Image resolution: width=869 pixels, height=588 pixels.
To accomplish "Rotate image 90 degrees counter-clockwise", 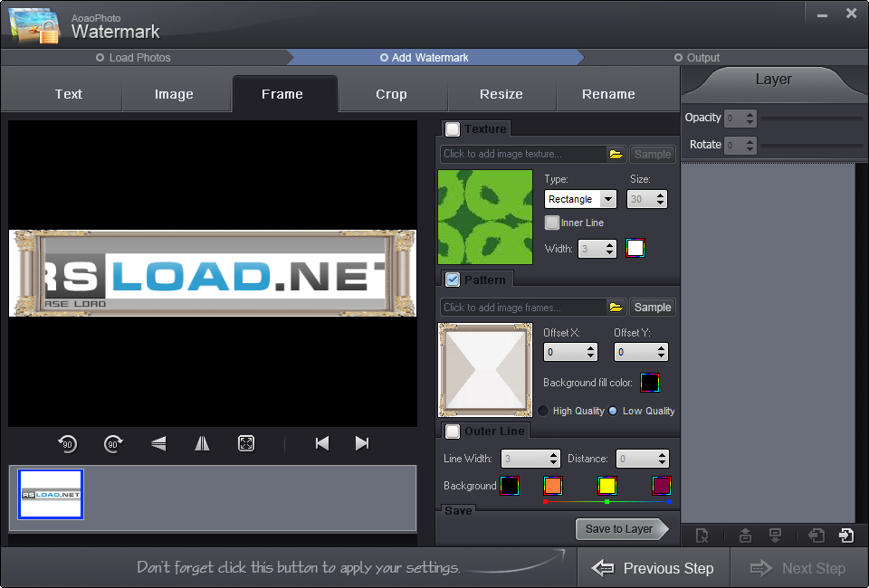I will tap(67, 443).
